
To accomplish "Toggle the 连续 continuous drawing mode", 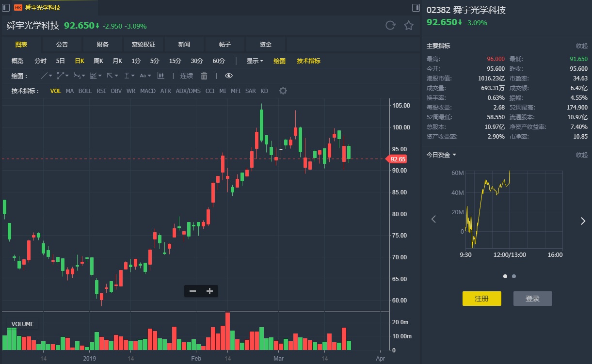I will pos(187,76).
